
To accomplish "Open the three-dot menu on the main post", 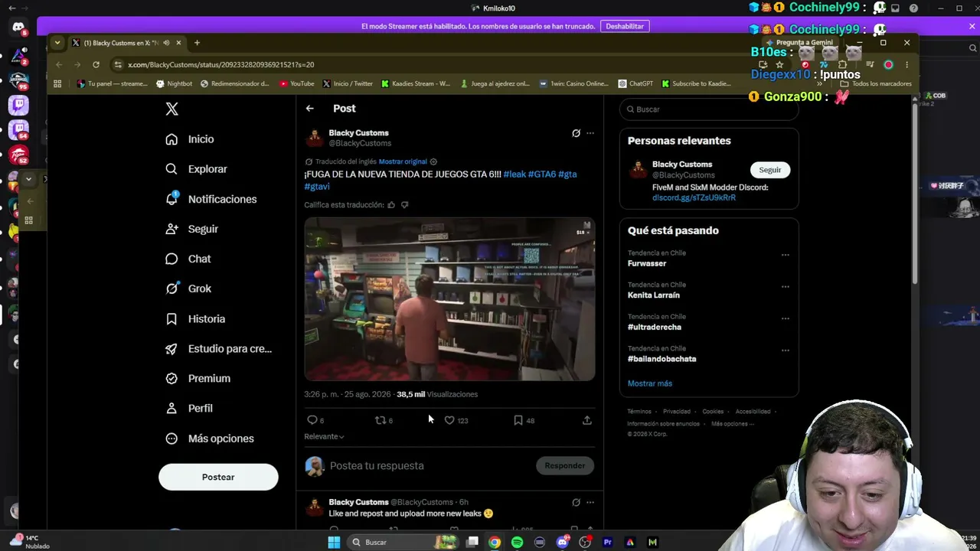I will coord(590,133).
